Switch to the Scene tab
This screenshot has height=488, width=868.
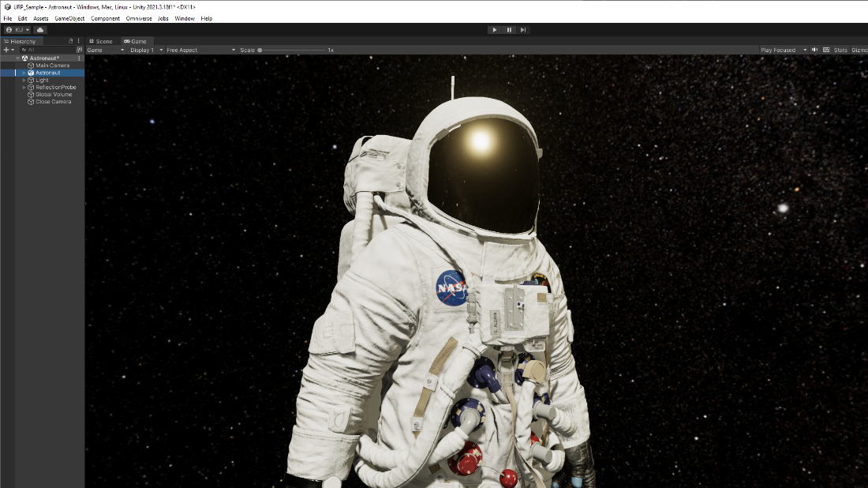[x=101, y=41]
